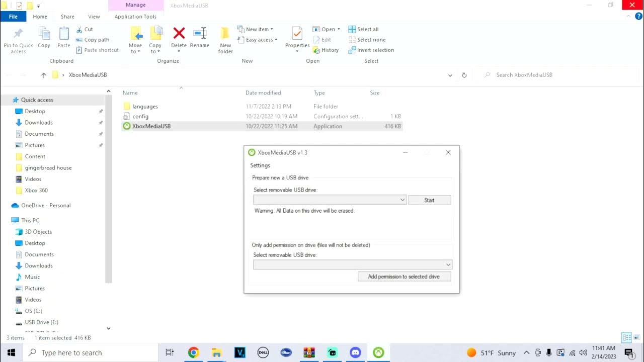Screen dimensions: 644x362
Task: Click the Windows Start button
Action: pyautogui.click(x=11, y=352)
